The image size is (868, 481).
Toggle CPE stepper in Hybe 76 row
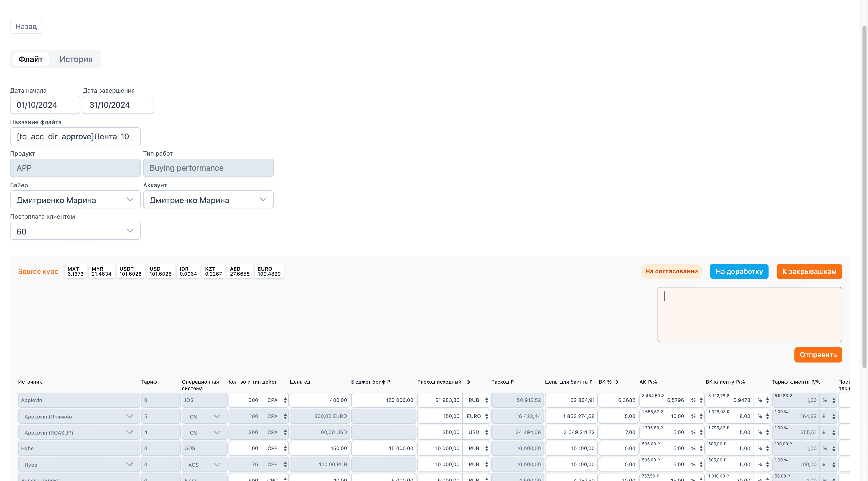click(285, 464)
